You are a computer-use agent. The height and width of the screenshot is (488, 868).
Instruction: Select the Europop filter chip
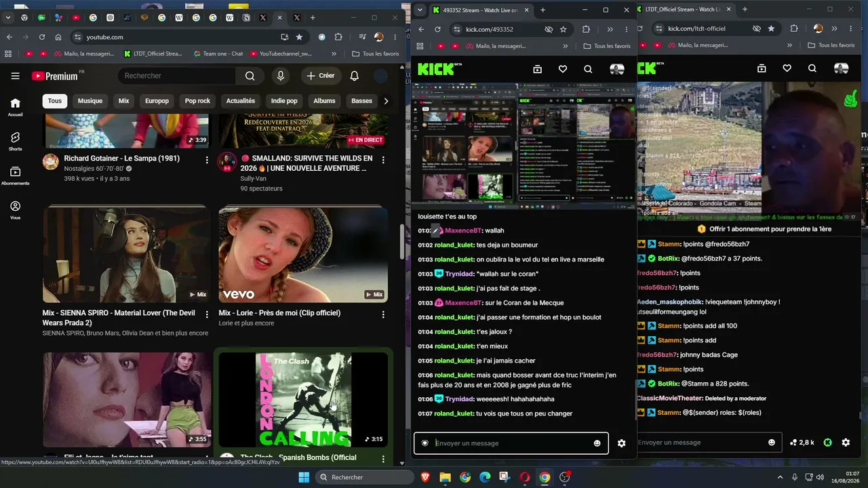[x=157, y=101]
